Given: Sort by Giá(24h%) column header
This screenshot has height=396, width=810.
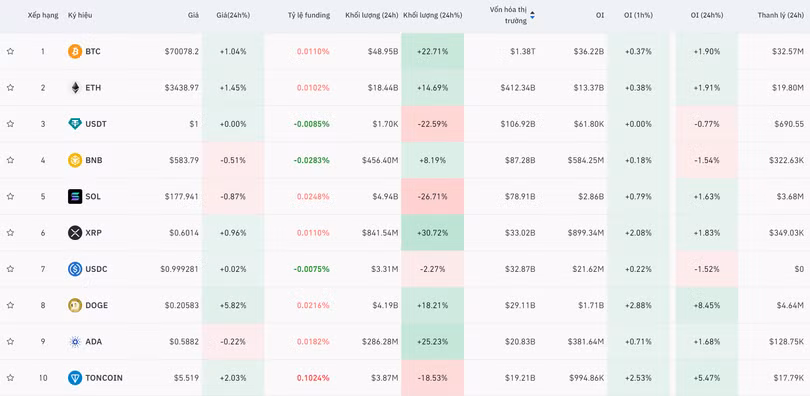Looking at the screenshot, I should pyautogui.click(x=233, y=15).
